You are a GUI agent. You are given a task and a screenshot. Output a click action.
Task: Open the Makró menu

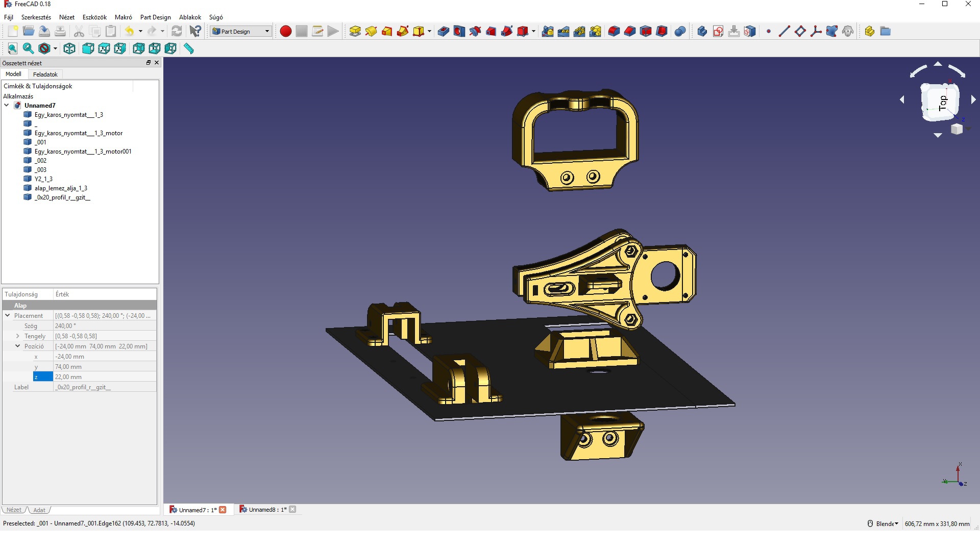click(x=123, y=17)
